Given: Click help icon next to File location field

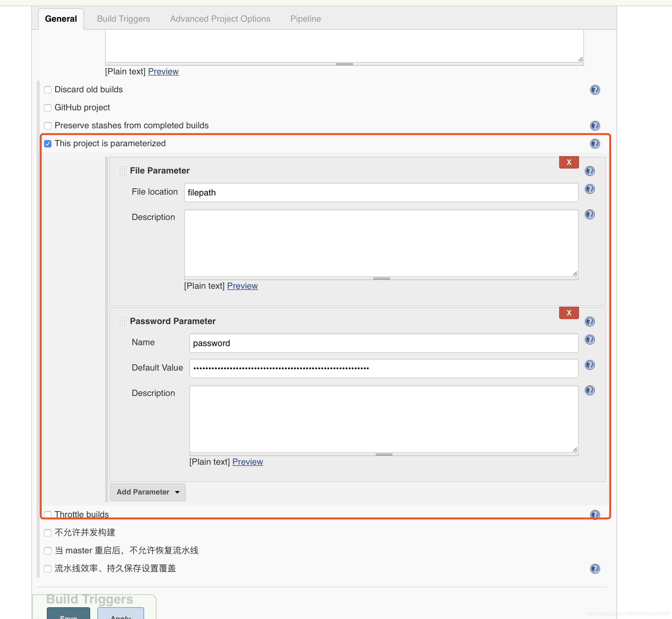Looking at the screenshot, I should click(590, 189).
